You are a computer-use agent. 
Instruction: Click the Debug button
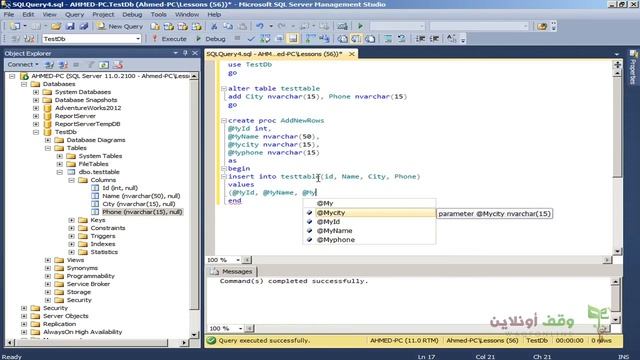[211, 39]
